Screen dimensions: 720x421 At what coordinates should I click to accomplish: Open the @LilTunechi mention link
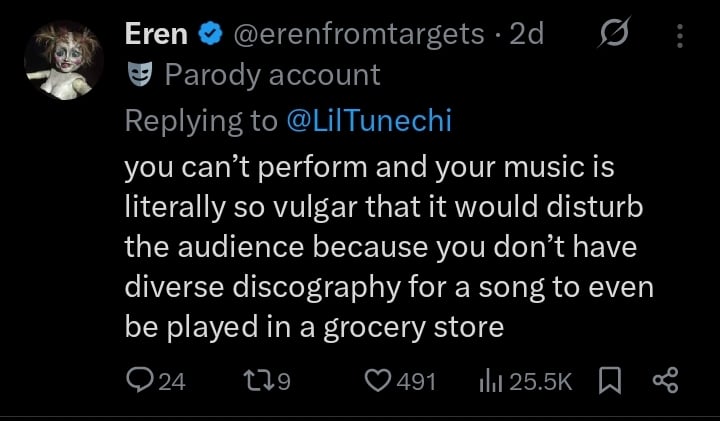tap(369, 120)
